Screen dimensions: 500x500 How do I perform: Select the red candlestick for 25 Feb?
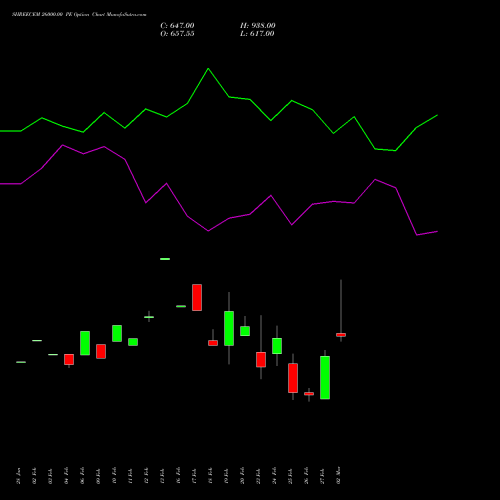pos(293,378)
